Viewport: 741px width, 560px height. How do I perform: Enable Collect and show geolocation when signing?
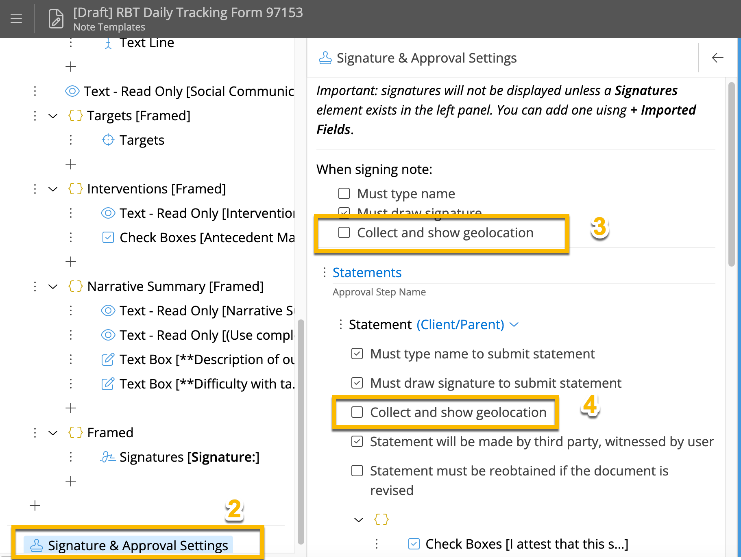[344, 232]
